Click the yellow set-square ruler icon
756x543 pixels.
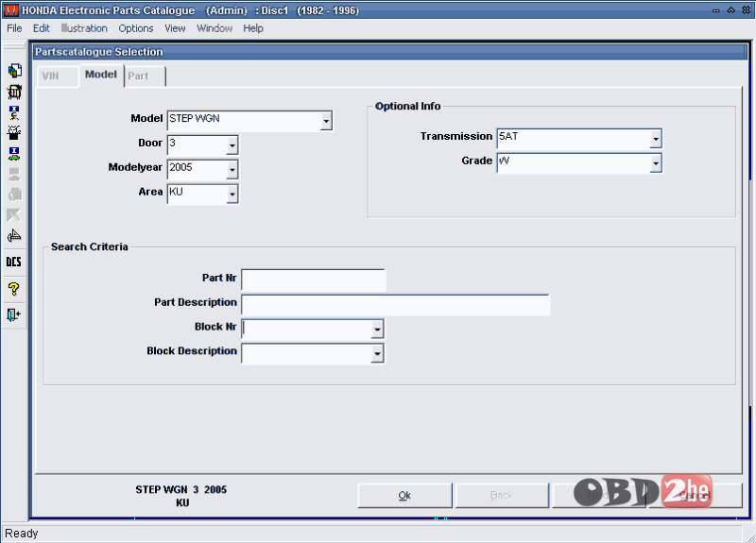pos(14,235)
